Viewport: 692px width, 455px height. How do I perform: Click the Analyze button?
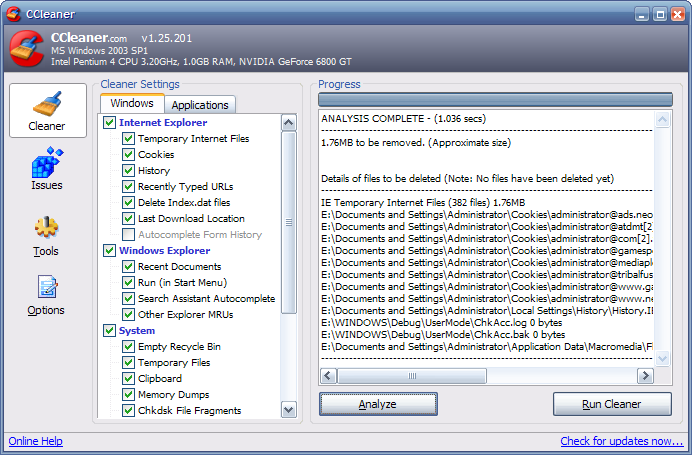pyautogui.click(x=378, y=404)
